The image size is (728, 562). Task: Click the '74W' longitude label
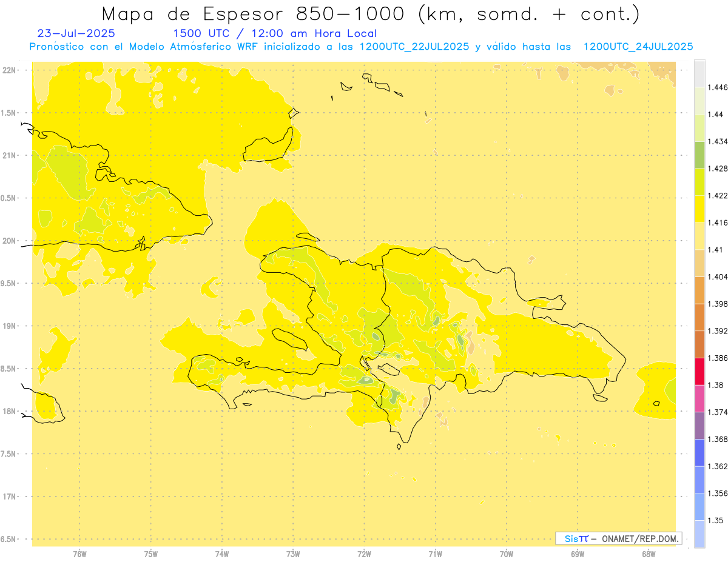tap(222, 554)
